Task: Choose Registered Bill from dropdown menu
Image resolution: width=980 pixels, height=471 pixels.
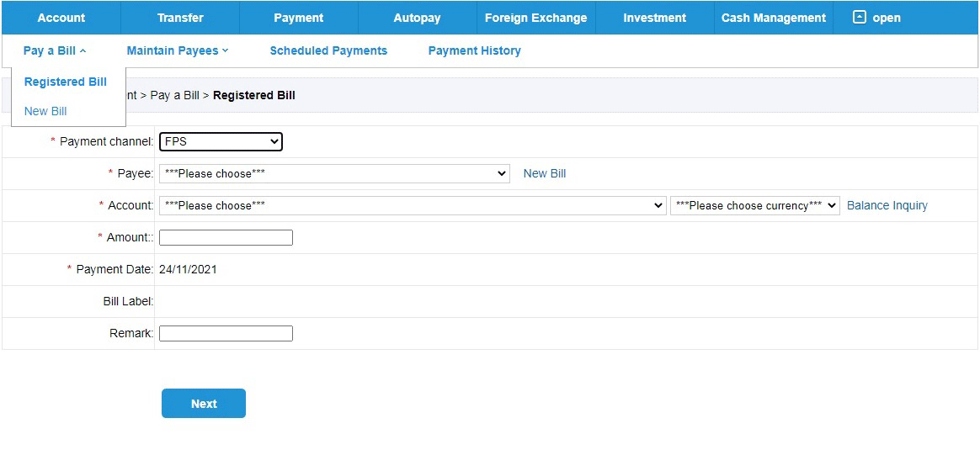Action: click(66, 82)
